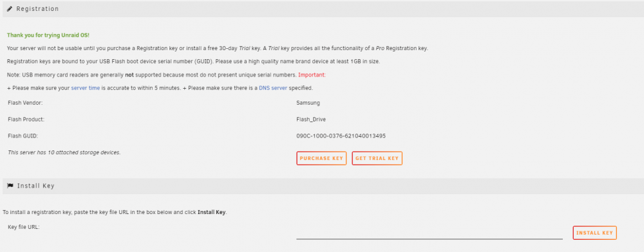The width and height of the screenshot is (644, 252).
Task: Open the server time link
Action: tap(86, 88)
